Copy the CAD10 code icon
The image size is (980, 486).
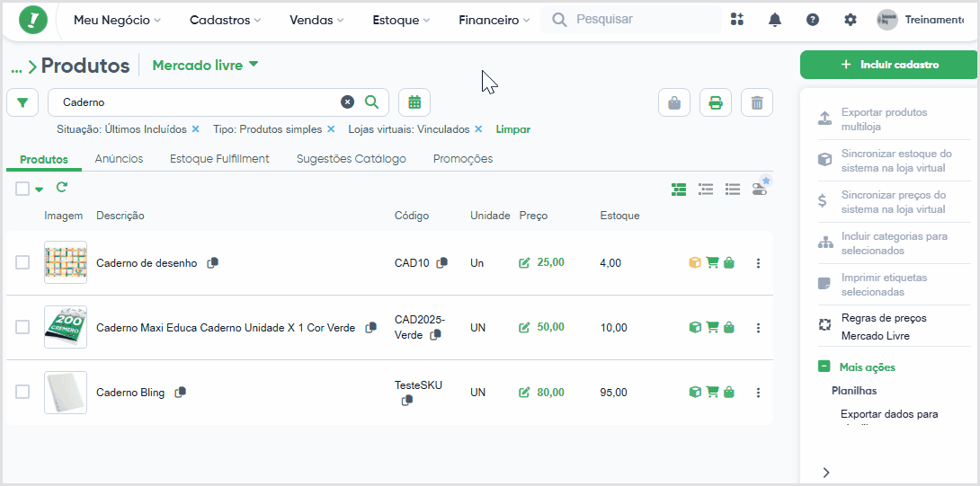441,263
